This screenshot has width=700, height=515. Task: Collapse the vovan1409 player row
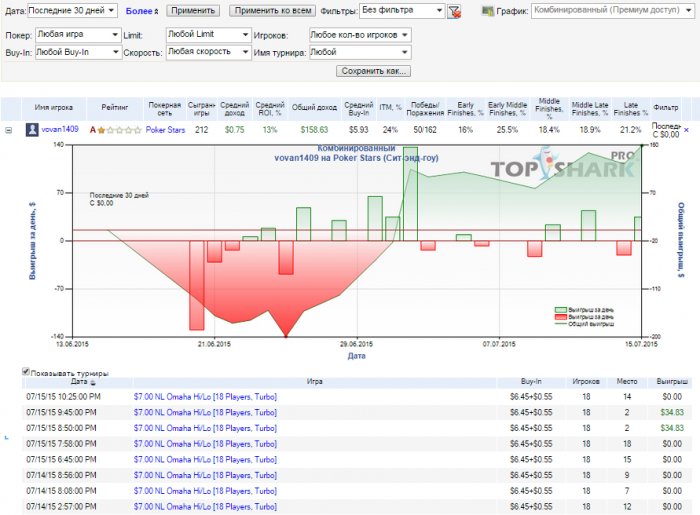coord(10,130)
